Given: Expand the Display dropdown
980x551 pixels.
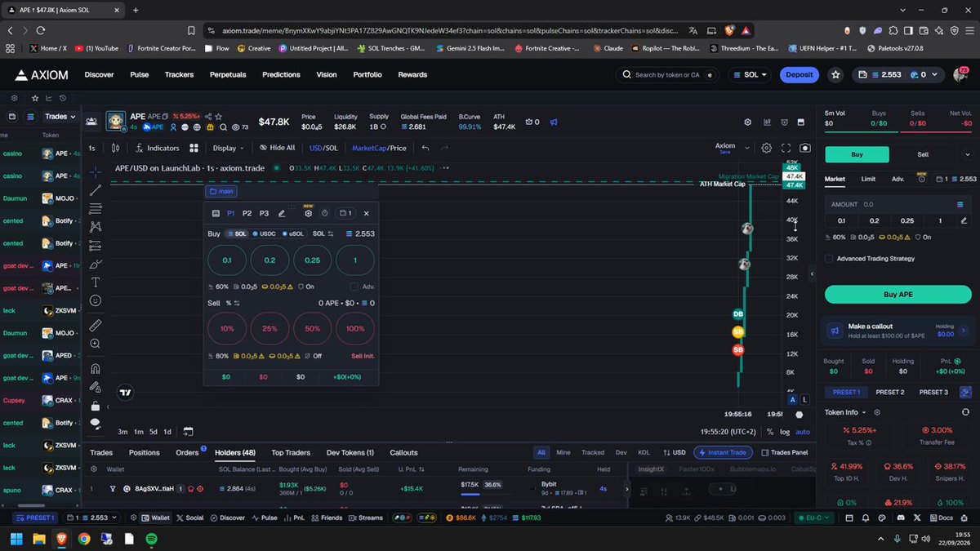Looking at the screenshot, I should click(x=229, y=148).
